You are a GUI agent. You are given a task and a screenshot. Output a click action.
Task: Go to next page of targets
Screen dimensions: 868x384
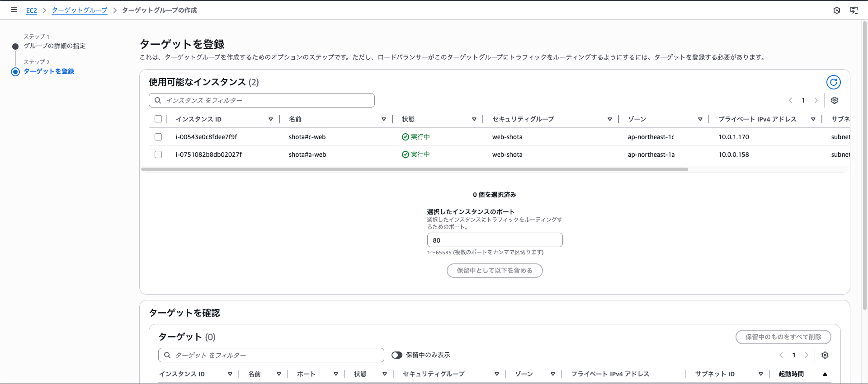807,355
